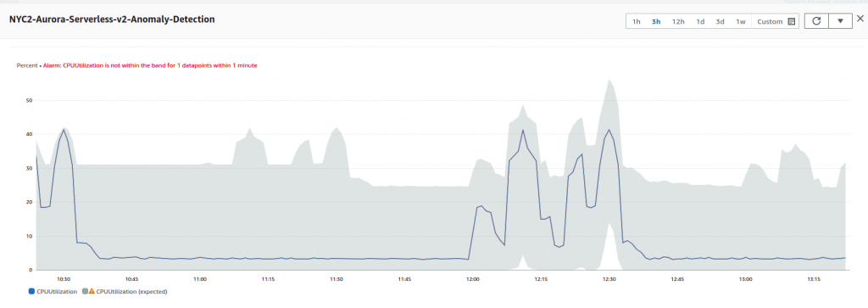This screenshot has width=868, height=308.
Task: Click the 11:15 time axis label
Action: [268, 278]
